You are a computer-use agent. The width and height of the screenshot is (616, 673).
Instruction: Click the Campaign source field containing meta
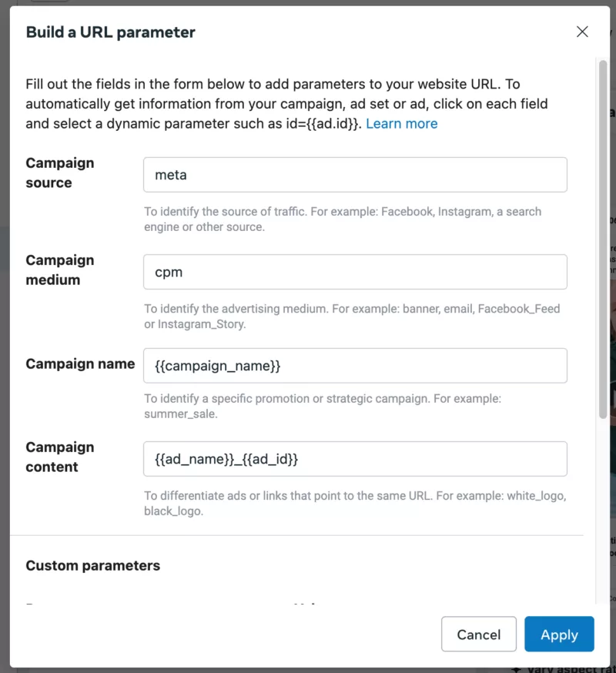point(355,175)
